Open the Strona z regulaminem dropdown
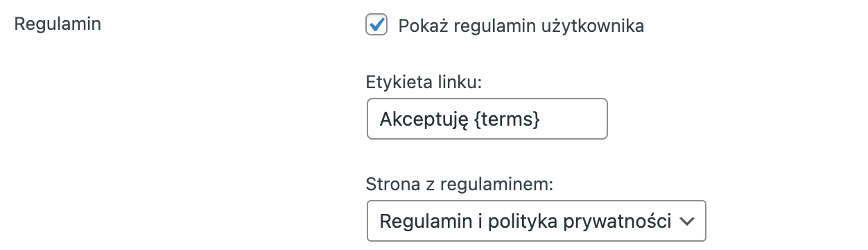 [x=536, y=222]
